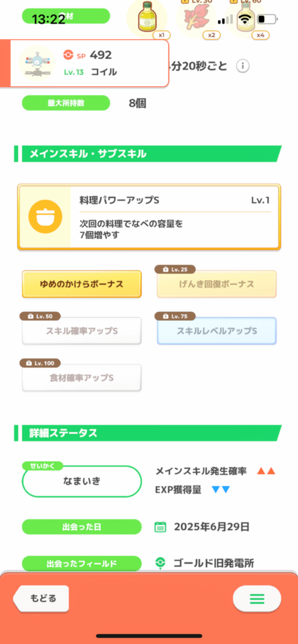Viewport: 298px width, 644px height.
Task: Select the ゆめのかけらボーナス sub skill
Action: [82, 284]
